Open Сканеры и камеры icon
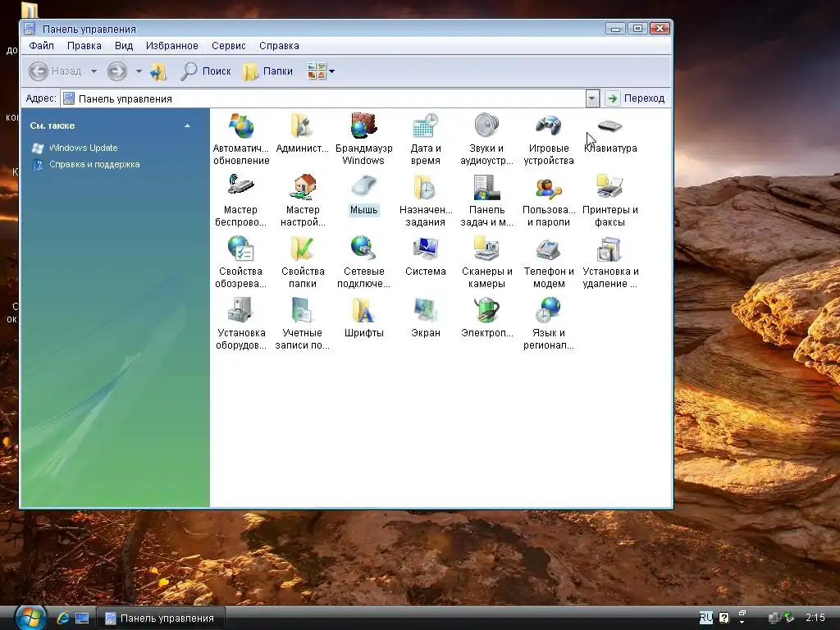Image resolution: width=840 pixels, height=630 pixels. 486,262
